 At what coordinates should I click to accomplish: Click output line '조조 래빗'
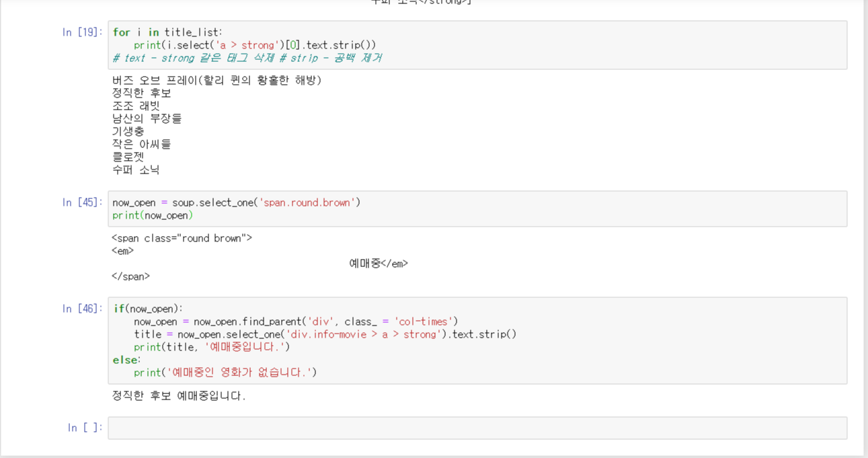pos(136,106)
